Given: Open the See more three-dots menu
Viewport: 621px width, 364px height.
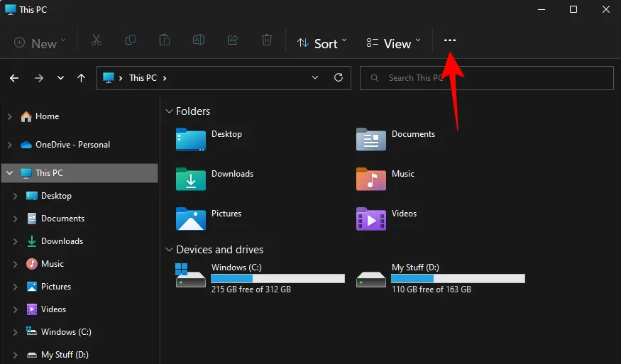Looking at the screenshot, I should tap(450, 40).
